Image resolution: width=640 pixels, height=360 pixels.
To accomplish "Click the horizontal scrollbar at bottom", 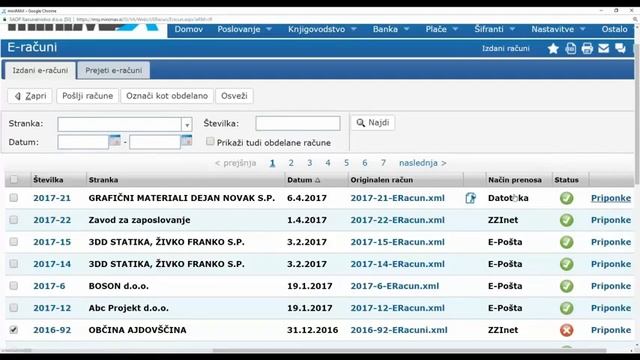I will click(x=408, y=350).
